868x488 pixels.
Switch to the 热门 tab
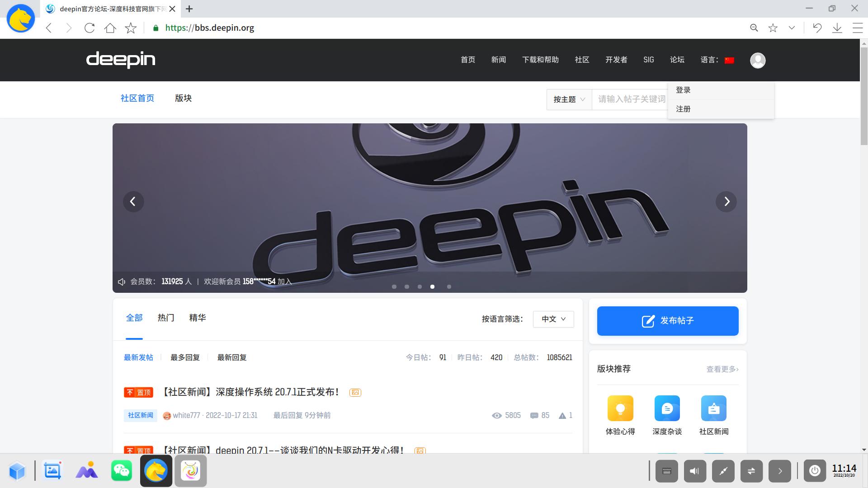pyautogui.click(x=165, y=318)
